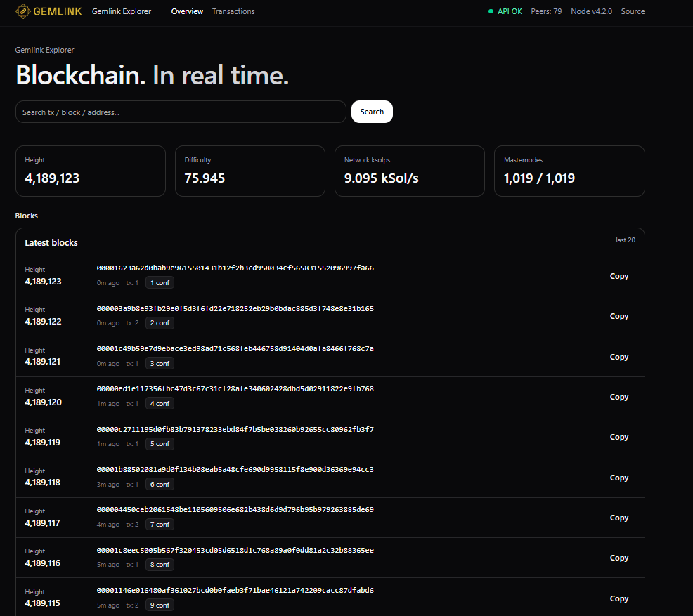Click inside the search input field

pyautogui.click(x=181, y=112)
